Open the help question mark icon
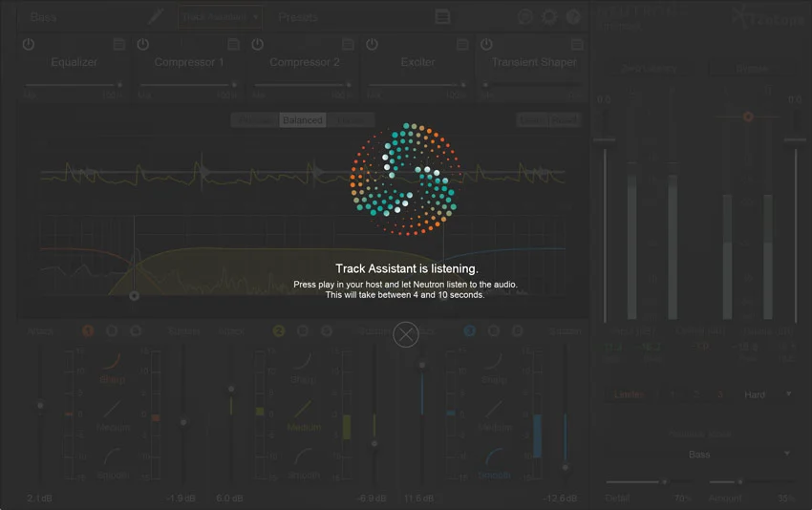This screenshot has width=812, height=510. pyautogui.click(x=573, y=17)
